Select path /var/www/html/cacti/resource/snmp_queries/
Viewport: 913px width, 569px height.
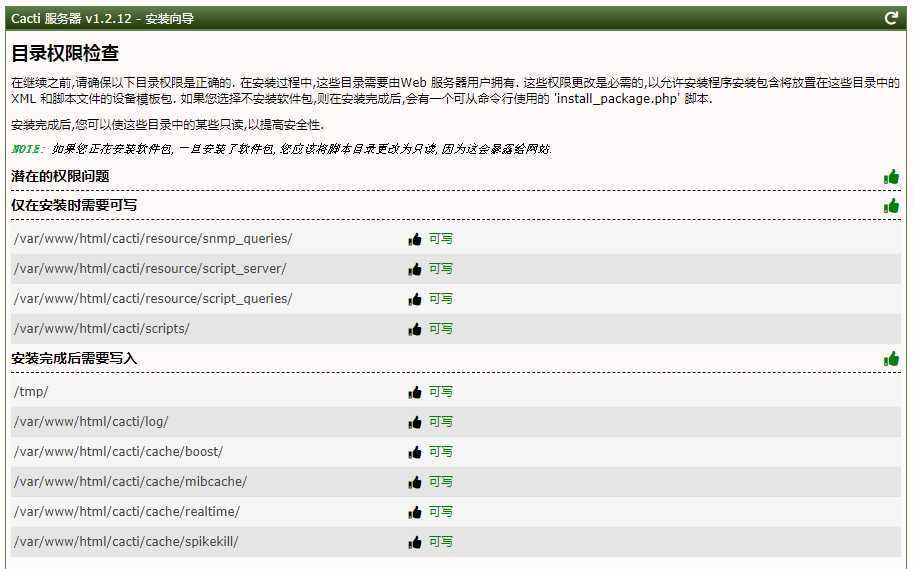coord(153,239)
